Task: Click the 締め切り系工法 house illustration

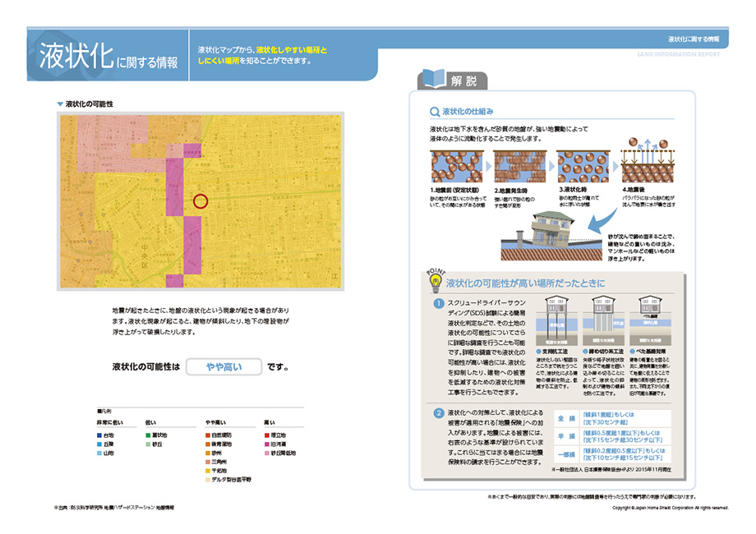Action: [604, 320]
